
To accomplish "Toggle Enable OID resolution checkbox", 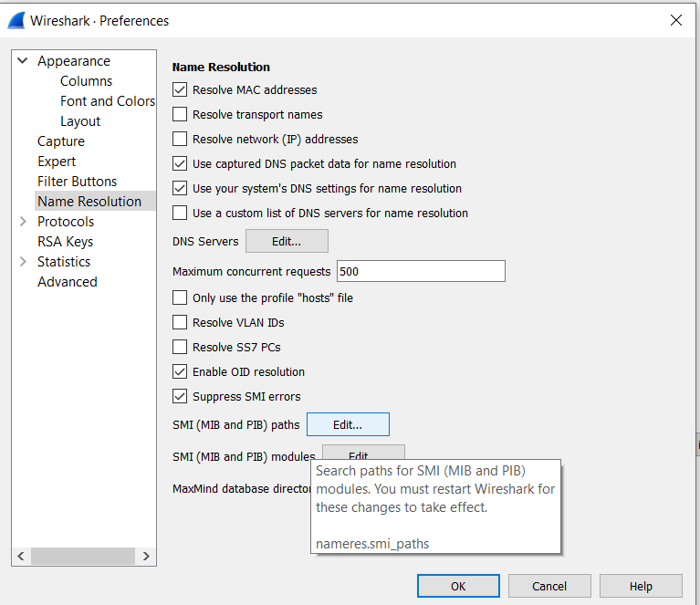I will pyautogui.click(x=180, y=372).
